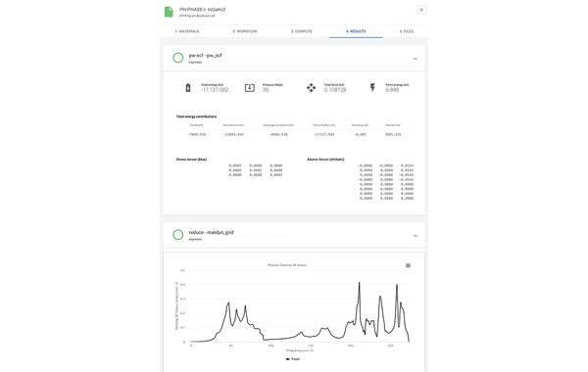This screenshot has height=372, width=588.
Task: Click the Pressure gauge icon
Action: coord(250,88)
